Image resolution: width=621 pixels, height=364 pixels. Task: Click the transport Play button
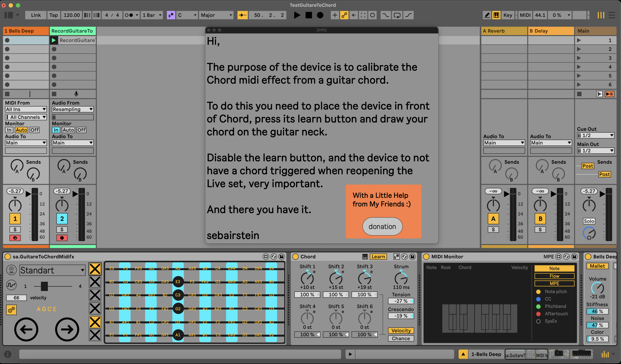click(297, 15)
